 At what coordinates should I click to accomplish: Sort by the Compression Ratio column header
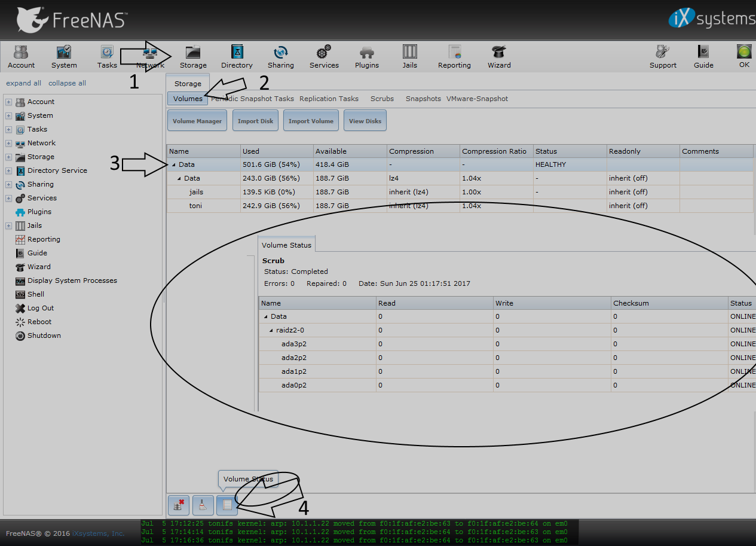[496, 151]
